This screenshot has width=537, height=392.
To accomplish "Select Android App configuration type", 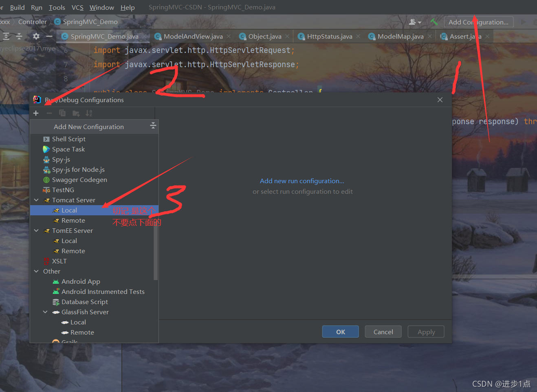I will pos(94,282).
